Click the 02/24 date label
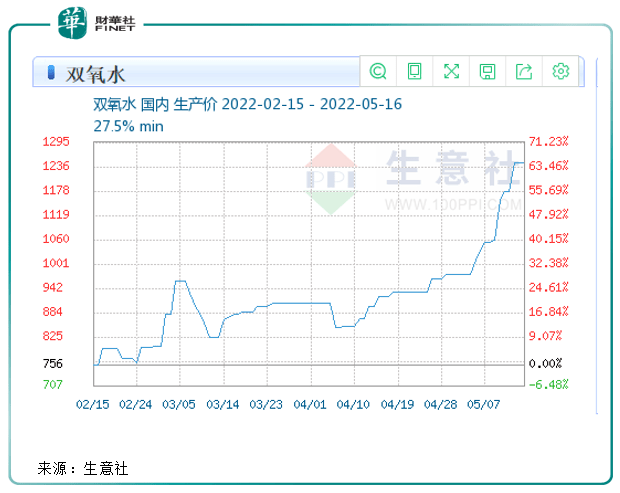620x493 pixels. pyautogui.click(x=136, y=405)
